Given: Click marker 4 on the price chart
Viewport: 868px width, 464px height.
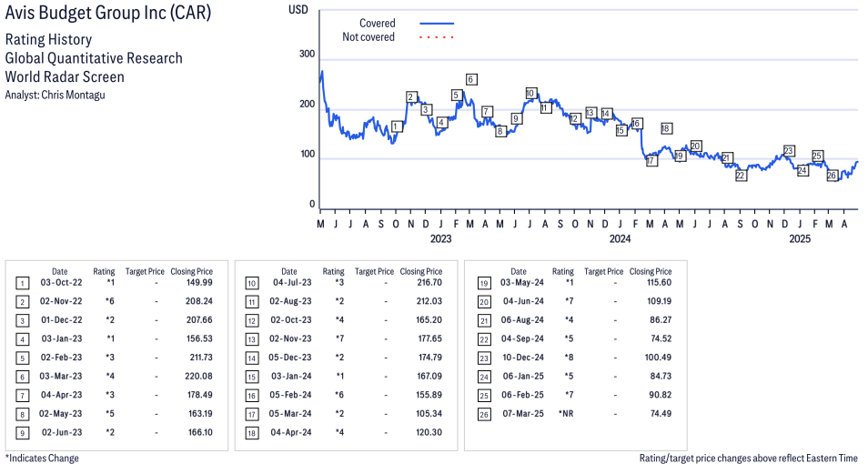Looking at the screenshot, I should (441, 122).
